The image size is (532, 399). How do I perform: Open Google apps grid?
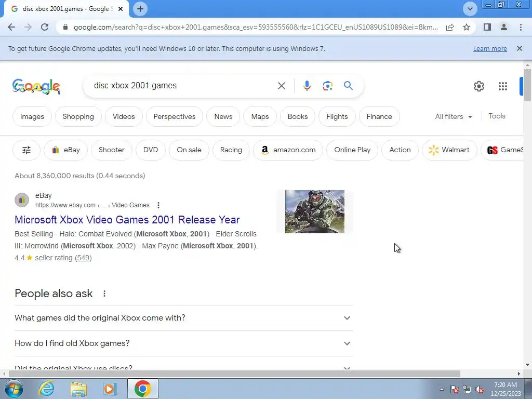[503, 86]
